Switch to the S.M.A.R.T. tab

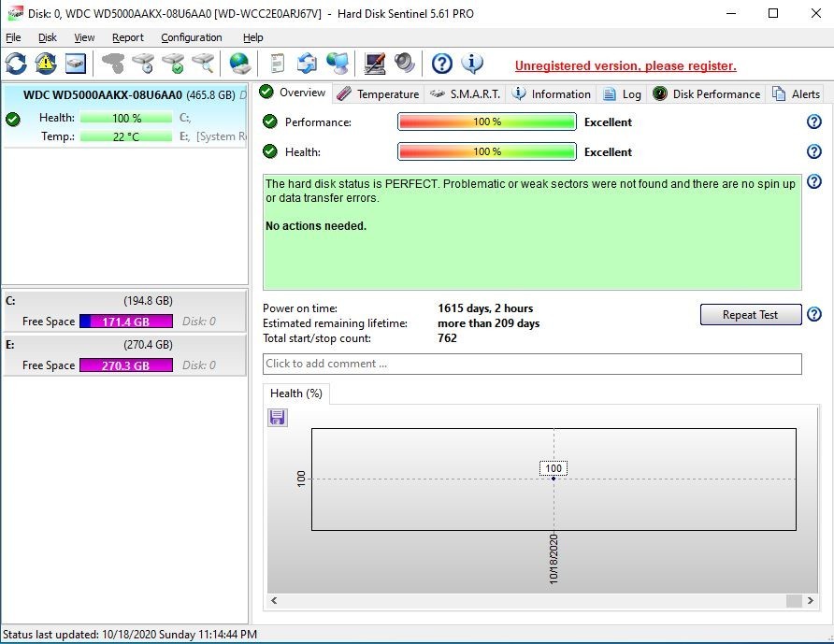pos(466,94)
